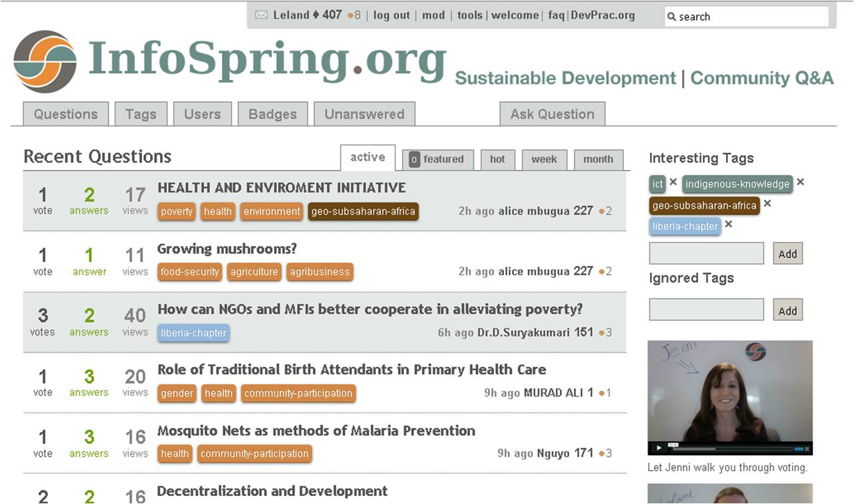This screenshot has height=504, width=854.
Task: Click Add button for Interesting Tags
Action: [788, 253]
